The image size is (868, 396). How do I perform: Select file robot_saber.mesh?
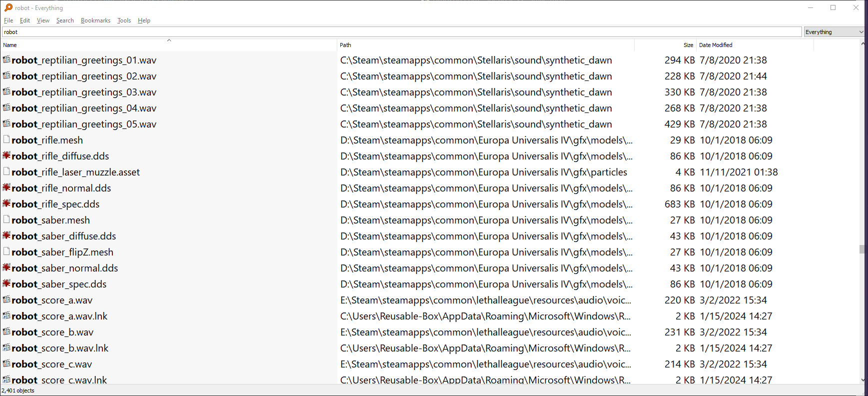tap(51, 220)
